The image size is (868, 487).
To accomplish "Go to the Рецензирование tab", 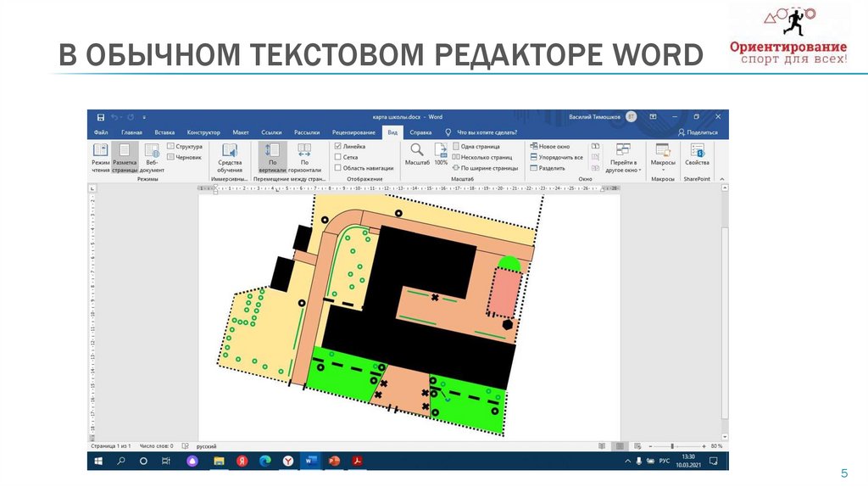I will (x=353, y=132).
